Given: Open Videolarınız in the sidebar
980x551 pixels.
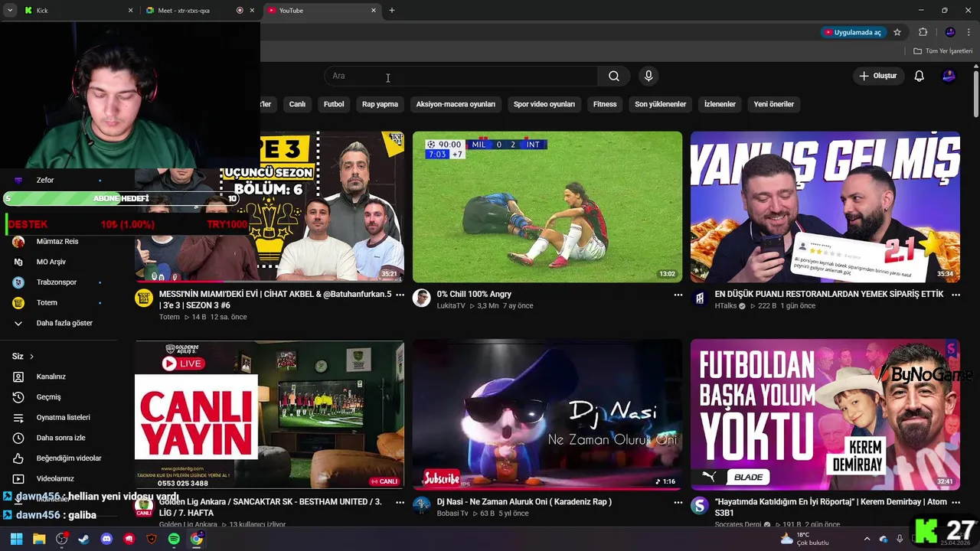Looking at the screenshot, I should tap(55, 478).
